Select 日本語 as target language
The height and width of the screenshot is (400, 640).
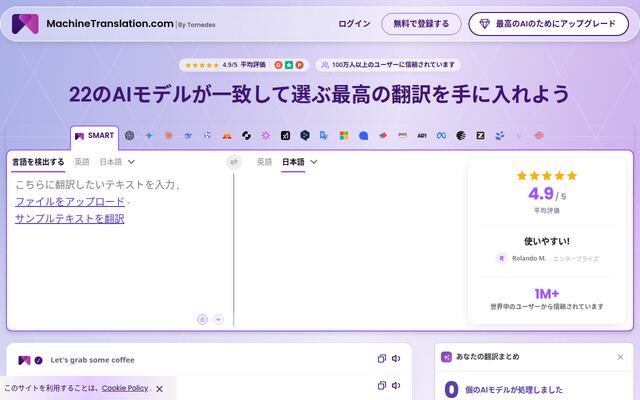click(x=293, y=162)
